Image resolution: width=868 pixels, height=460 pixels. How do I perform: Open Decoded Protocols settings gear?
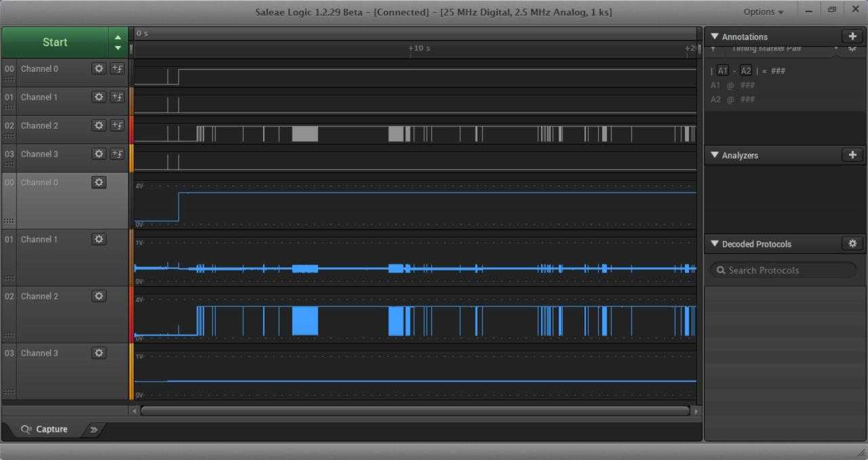[x=852, y=244]
